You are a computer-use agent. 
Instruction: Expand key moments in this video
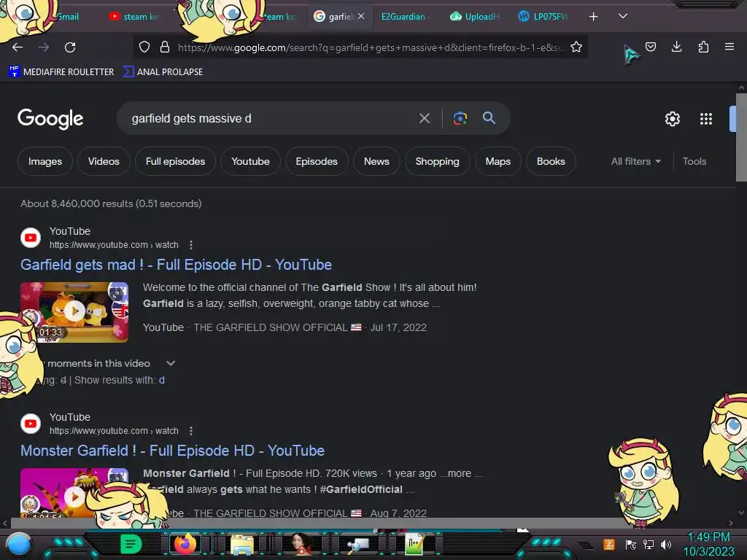tap(171, 363)
